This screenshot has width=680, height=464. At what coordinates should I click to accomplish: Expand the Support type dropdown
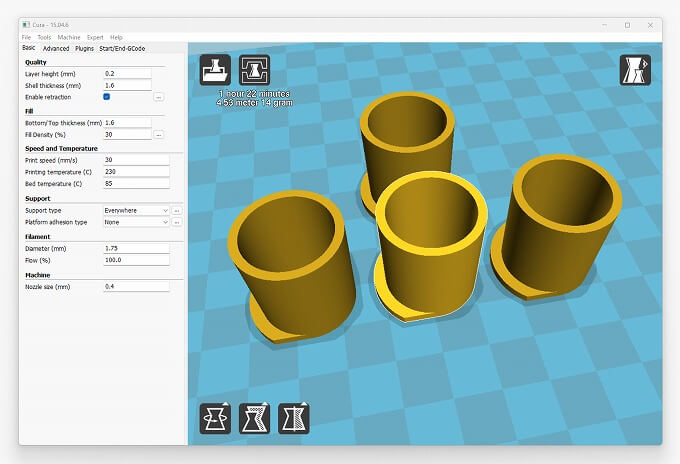(136, 211)
